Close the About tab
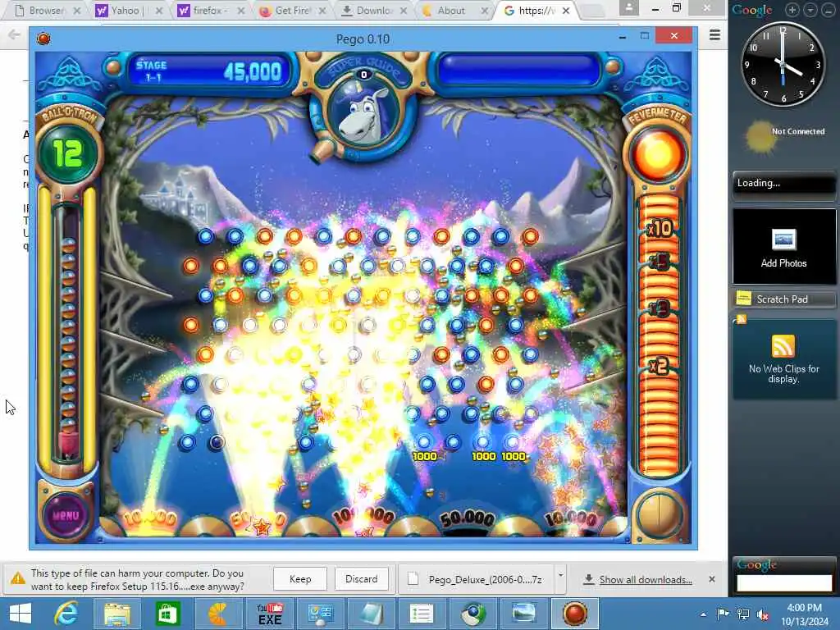Screen dimensions: 840x630 (484, 11)
